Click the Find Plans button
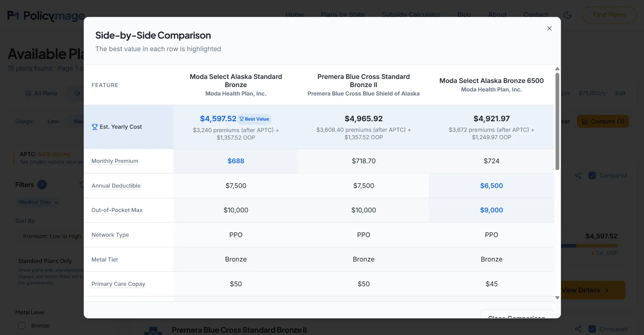The image size is (644, 335). pyautogui.click(x=609, y=15)
